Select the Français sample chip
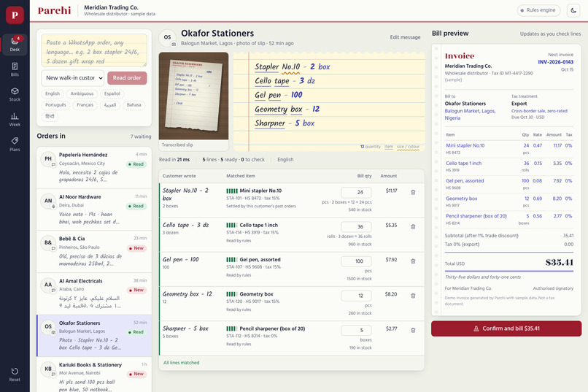 tap(85, 104)
